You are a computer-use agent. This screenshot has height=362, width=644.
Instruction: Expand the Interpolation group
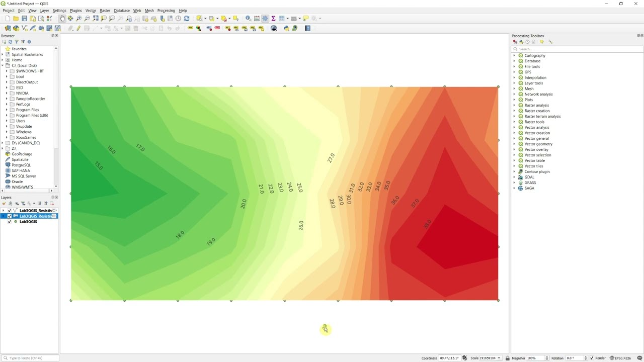point(514,77)
